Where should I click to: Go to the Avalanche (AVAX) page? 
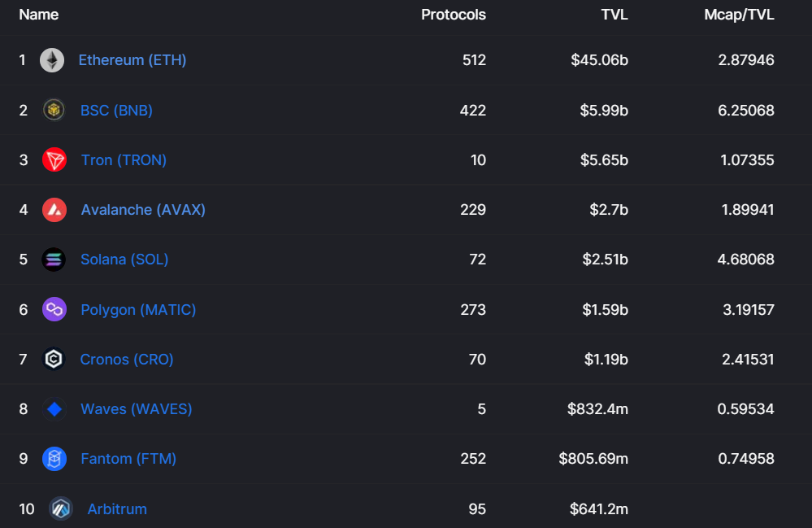pyautogui.click(x=143, y=210)
